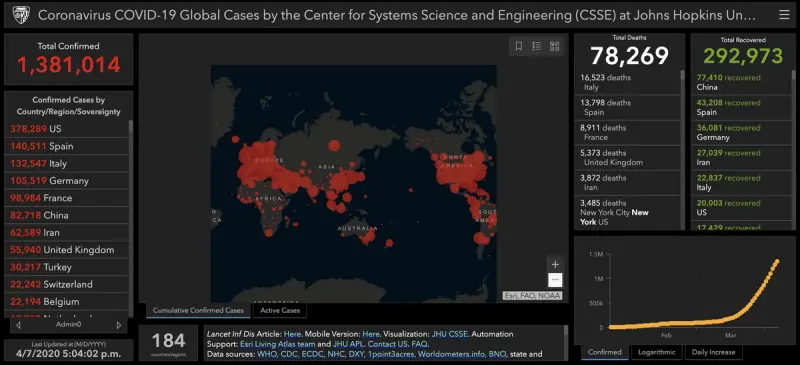
Task: Open the basemap gallery grid icon
Action: pyautogui.click(x=554, y=46)
